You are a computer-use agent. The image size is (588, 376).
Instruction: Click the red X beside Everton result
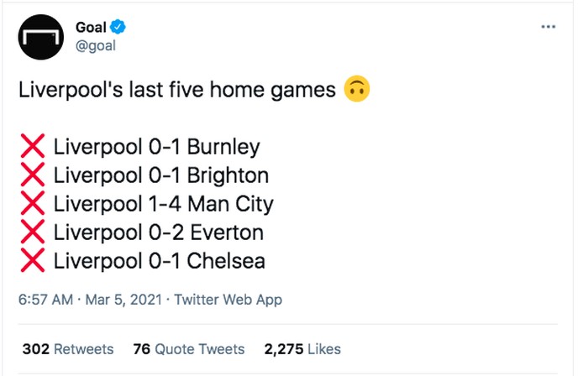pyautogui.click(x=33, y=232)
